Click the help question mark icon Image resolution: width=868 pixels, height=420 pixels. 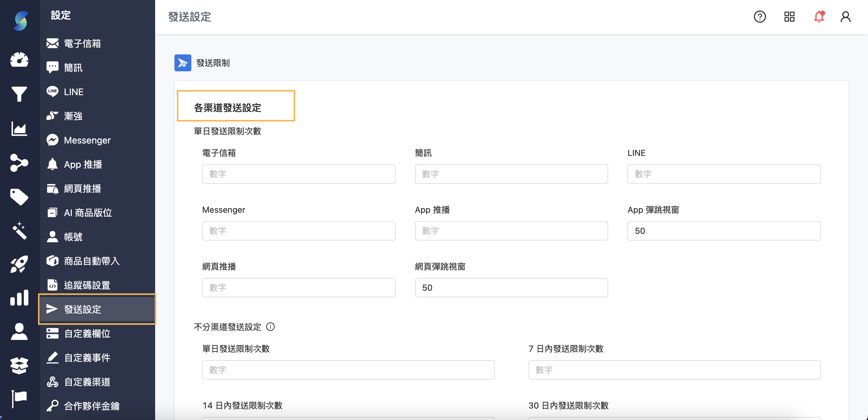759,17
